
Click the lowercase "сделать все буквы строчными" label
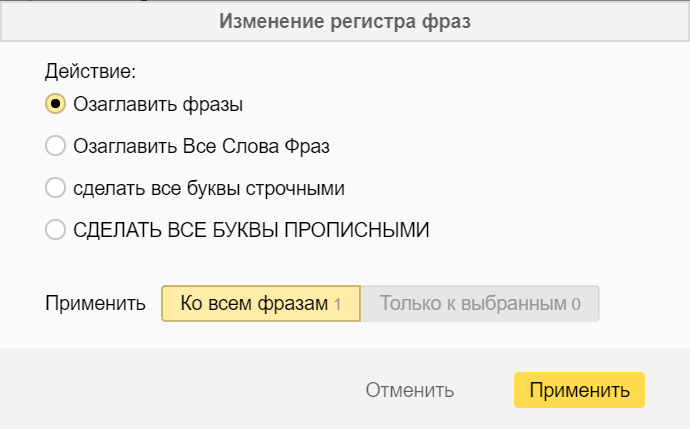[x=208, y=188]
